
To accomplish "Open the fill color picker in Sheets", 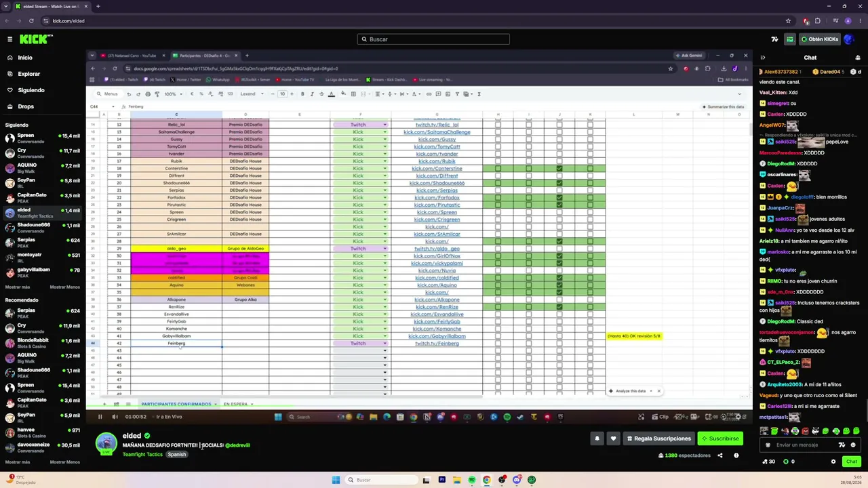I will [344, 94].
